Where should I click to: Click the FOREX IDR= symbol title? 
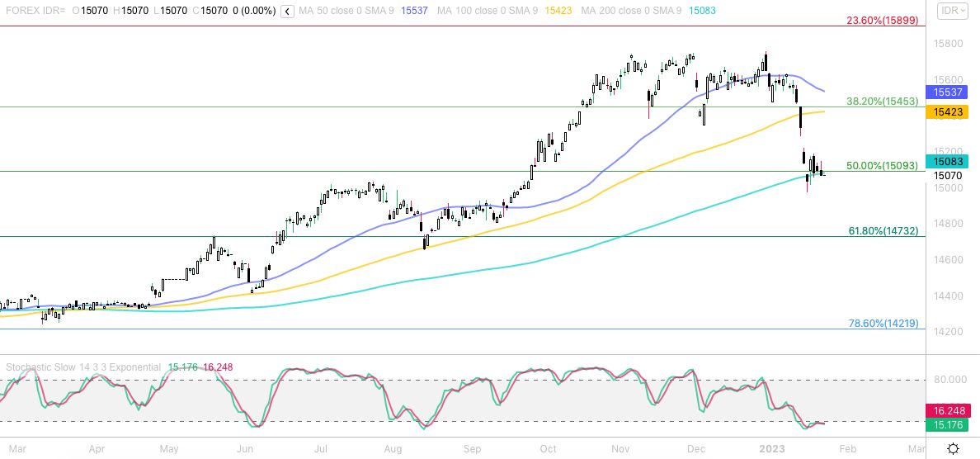click(x=34, y=11)
